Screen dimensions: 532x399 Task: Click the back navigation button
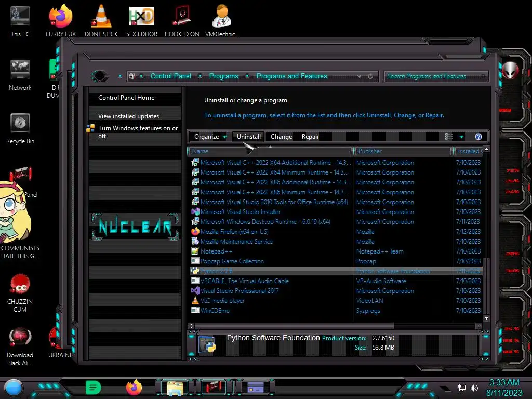[100, 76]
